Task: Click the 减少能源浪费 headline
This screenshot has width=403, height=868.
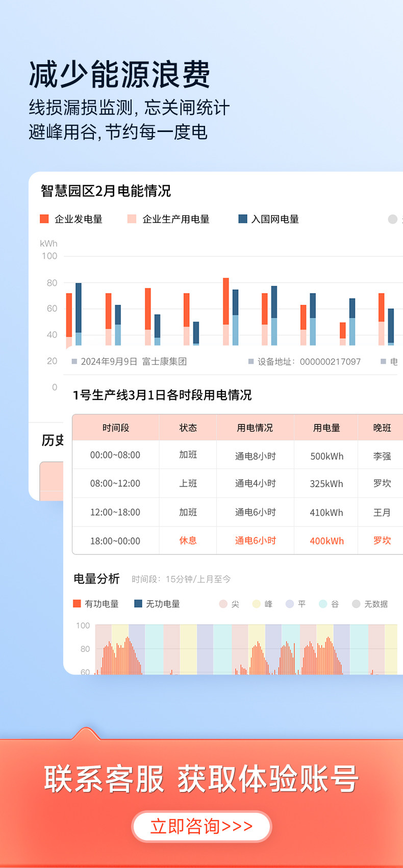Action: 119,74
